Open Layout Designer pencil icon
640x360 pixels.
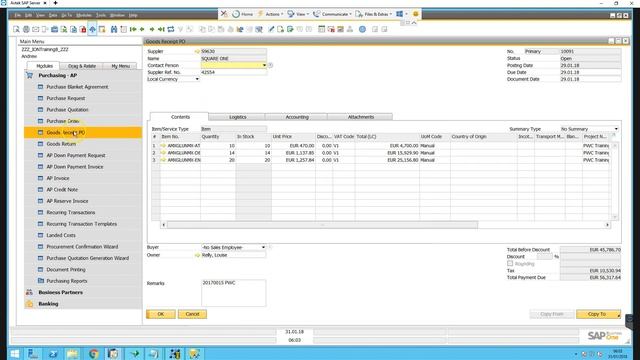click(271, 29)
